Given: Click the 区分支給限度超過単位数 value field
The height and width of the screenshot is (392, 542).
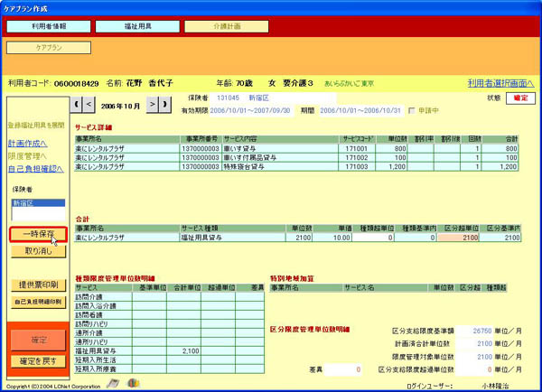Looking at the screenshot, I should pos(474,369).
